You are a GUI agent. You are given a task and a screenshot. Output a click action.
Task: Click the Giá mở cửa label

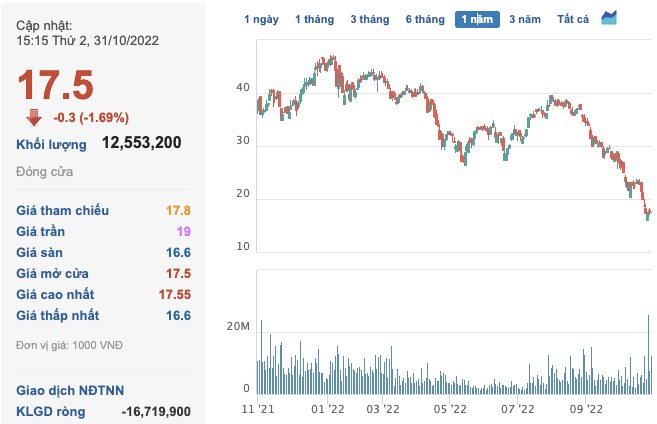(x=53, y=273)
